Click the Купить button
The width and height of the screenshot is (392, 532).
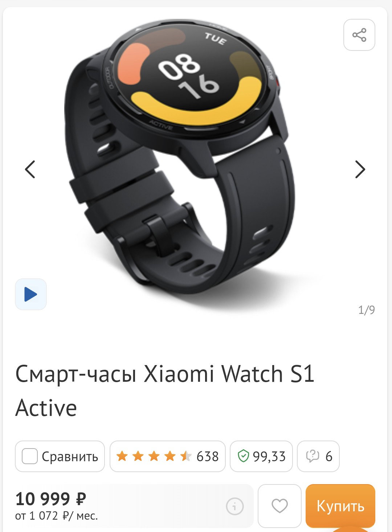tap(340, 506)
